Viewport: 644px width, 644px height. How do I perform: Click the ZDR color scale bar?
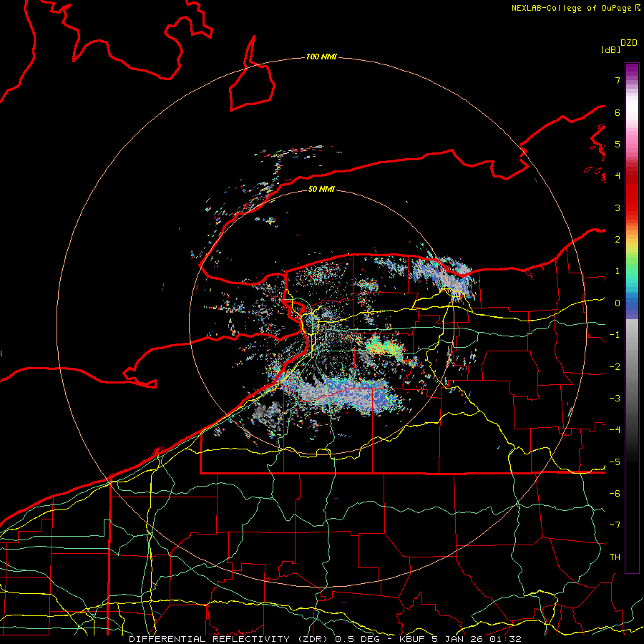tap(632, 318)
